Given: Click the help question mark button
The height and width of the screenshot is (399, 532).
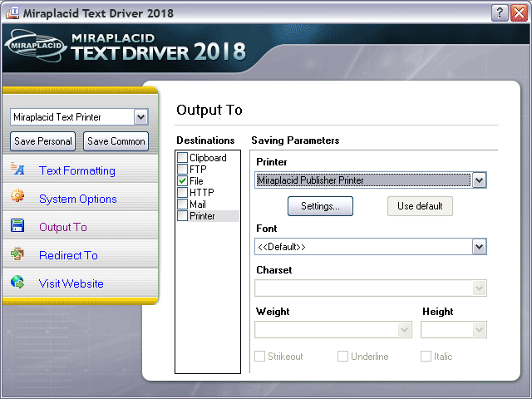Looking at the screenshot, I should tap(500, 13).
